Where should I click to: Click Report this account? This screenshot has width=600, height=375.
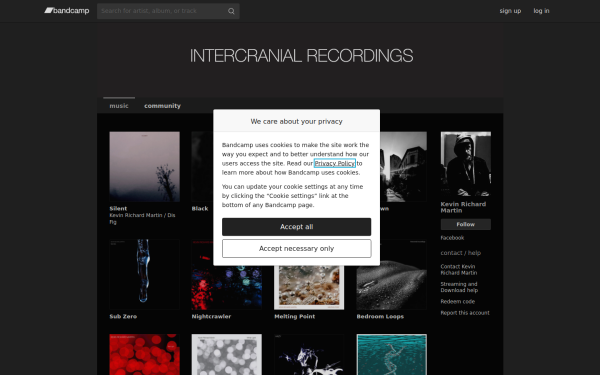point(465,313)
